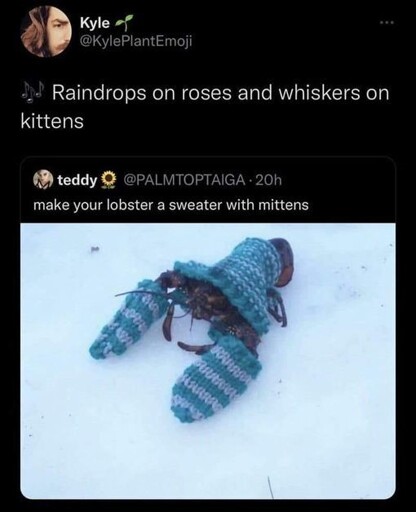
Task: Click the seedling emoji beside Kyle
Action: [x=124, y=22]
